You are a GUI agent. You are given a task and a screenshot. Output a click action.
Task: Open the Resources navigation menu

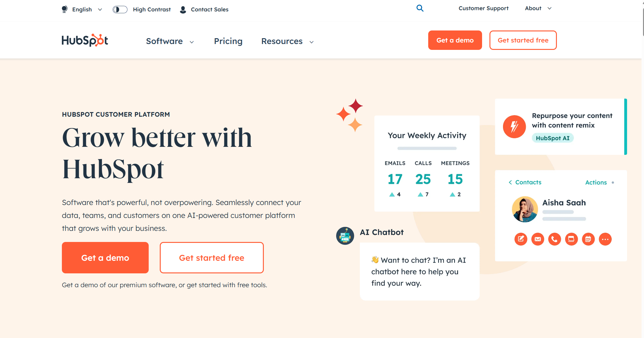pos(287,41)
